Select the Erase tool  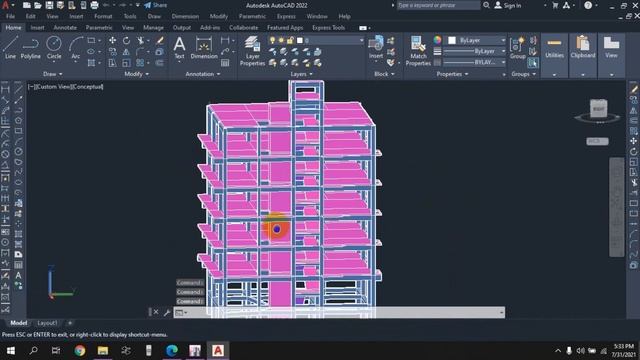tap(160, 40)
